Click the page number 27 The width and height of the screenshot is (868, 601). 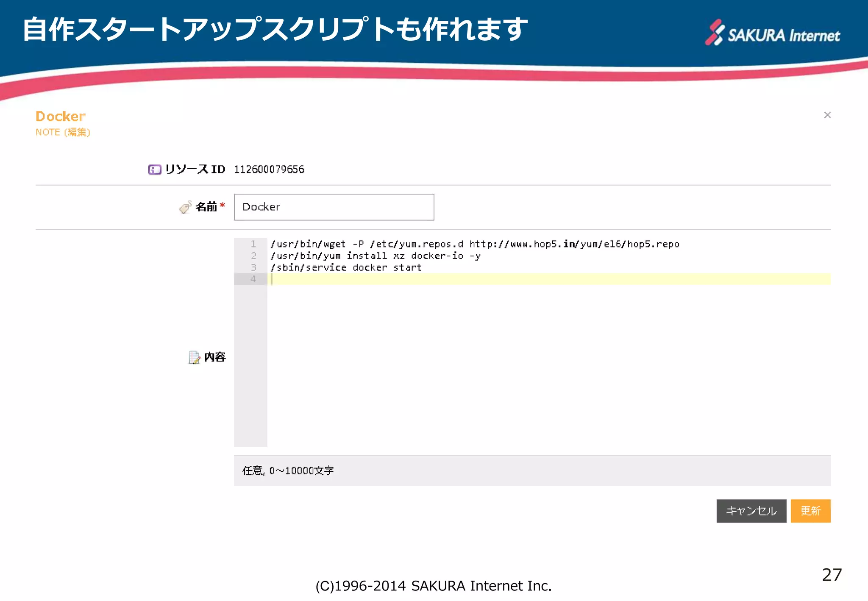pos(832,575)
